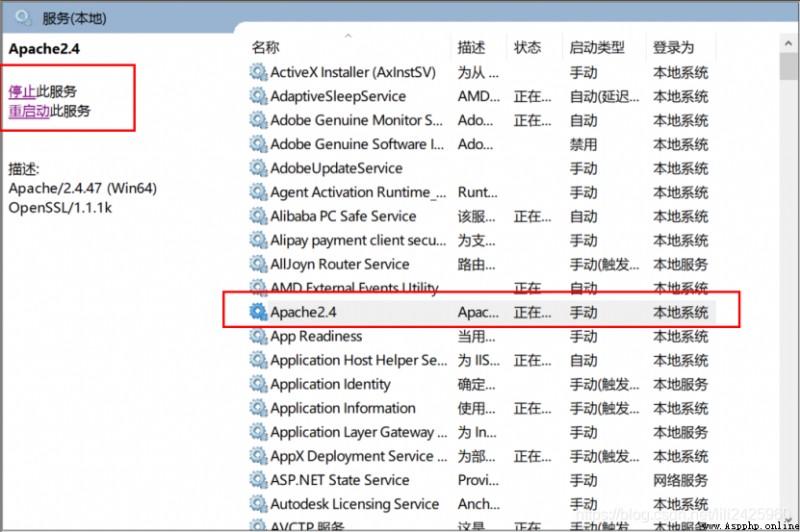The height and width of the screenshot is (532, 800).
Task: Click the vertical scrollbar thumb
Action: (x=788, y=66)
